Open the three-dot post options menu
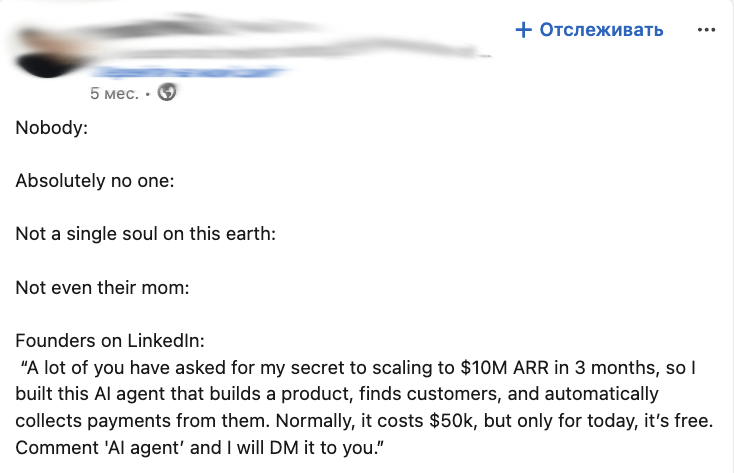Image resolution: width=734 pixels, height=473 pixels. (707, 30)
